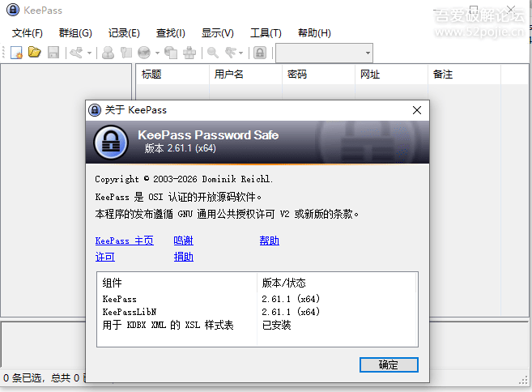Viewport: 532px width, 392px height.
Task: Click the lock icon in main title bar
Action: tap(13, 10)
